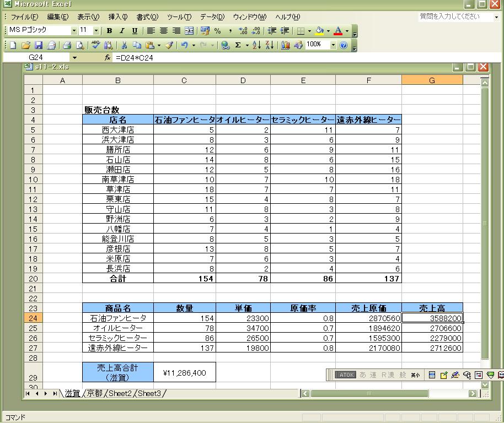This screenshot has height=423, width=504.
Task: Run spelling check
Action: [x=95, y=45]
